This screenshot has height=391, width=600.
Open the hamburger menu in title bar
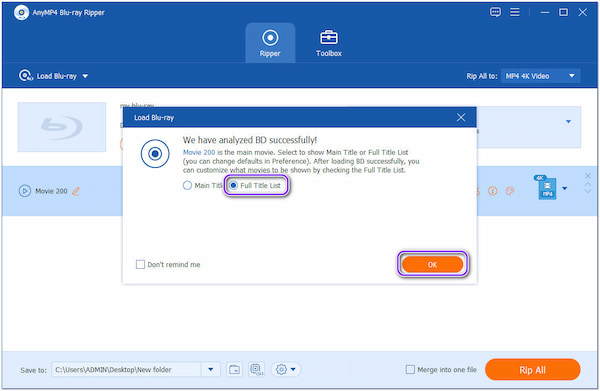(x=515, y=12)
